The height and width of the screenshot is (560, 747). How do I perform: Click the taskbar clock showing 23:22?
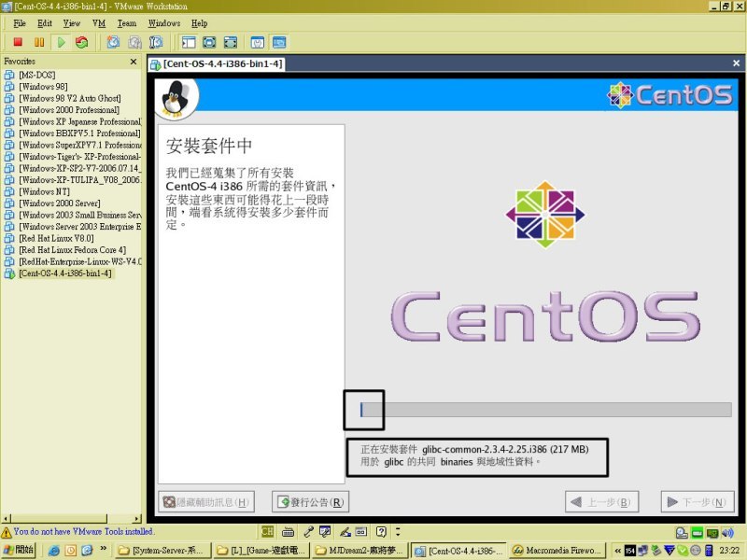click(729, 551)
